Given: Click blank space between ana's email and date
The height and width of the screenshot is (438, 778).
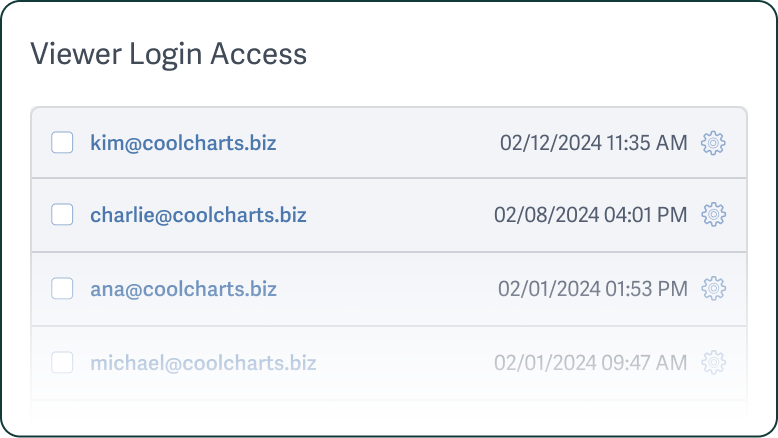Looking at the screenshot, I should pyautogui.click(x=388, y=289).
